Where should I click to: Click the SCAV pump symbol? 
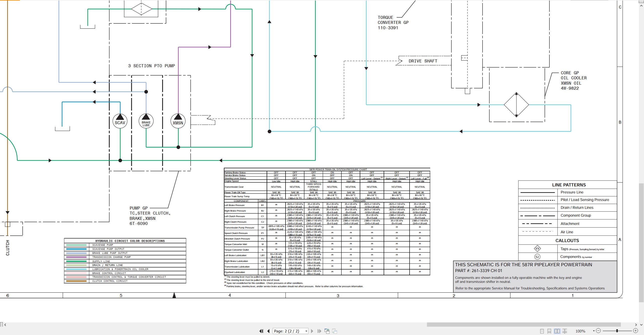(x=120, y=121)
